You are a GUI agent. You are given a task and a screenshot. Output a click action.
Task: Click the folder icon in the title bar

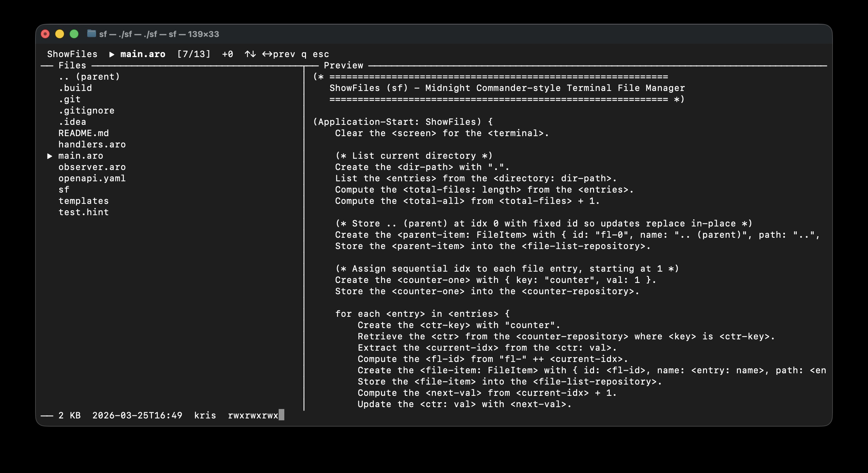[91, 34]
